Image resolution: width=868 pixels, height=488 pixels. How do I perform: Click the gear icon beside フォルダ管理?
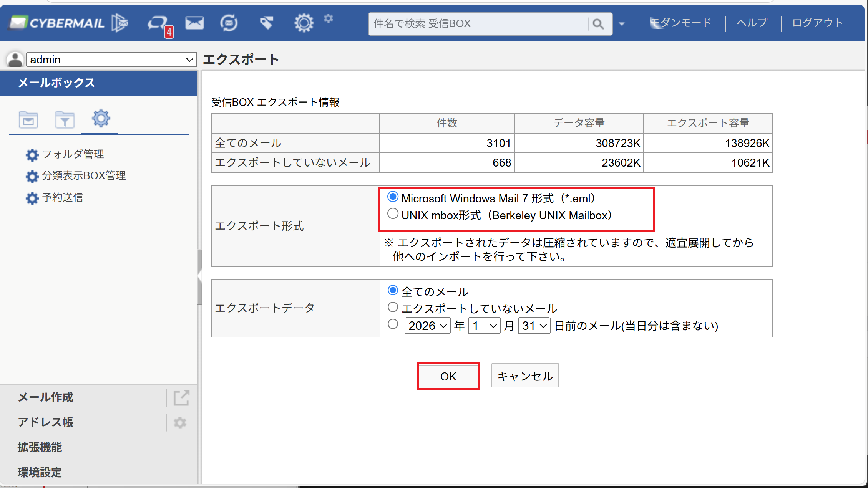pyautogui.click(x=32, y=155)
